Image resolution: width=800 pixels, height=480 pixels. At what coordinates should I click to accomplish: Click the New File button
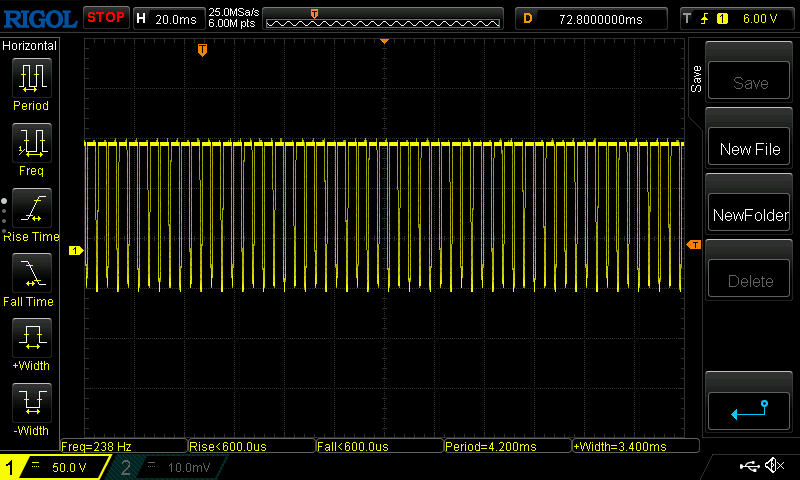click(x=748, y=147)
